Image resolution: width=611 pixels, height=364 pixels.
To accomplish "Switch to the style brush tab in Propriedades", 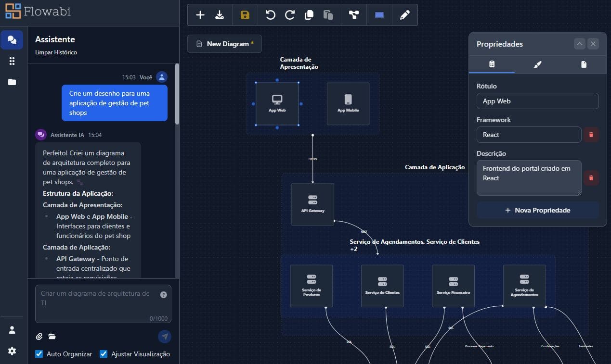I will (538, 64).
